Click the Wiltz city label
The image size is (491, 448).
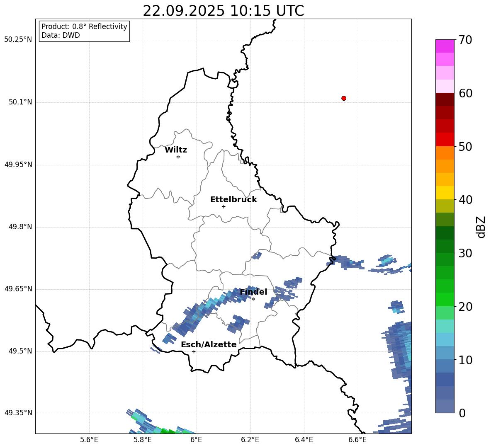pos(176,150)
